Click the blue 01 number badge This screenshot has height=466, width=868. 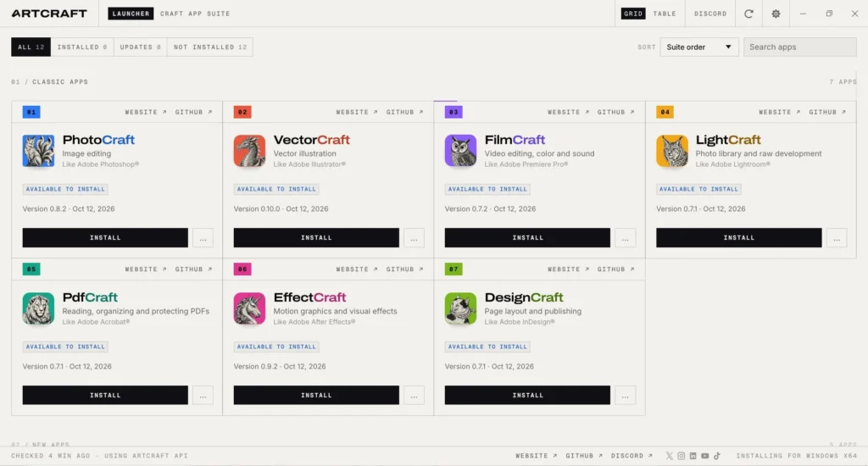[x=31, y=112]
